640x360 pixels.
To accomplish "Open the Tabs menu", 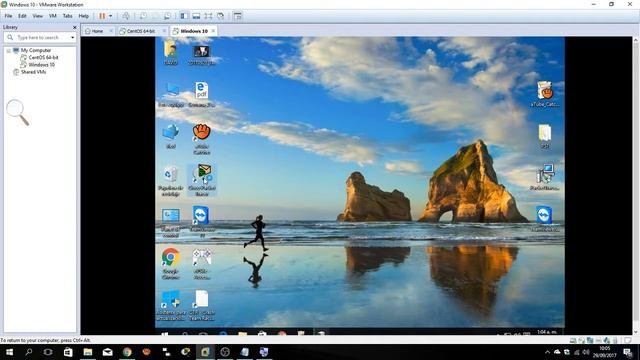I will [x=67, y=16].
